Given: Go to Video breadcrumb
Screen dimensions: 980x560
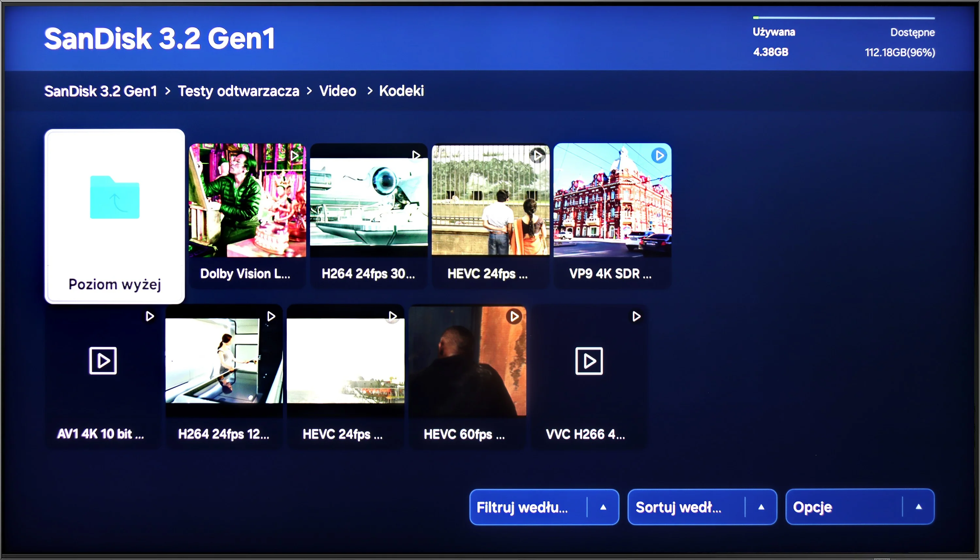Looking at the screenshot, I should 337,91.
